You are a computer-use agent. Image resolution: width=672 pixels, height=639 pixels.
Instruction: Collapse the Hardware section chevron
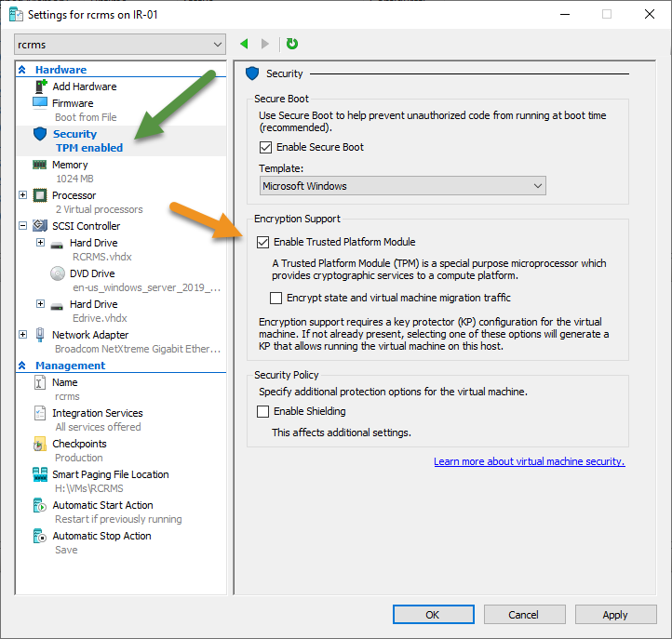(x=22, y=70)
